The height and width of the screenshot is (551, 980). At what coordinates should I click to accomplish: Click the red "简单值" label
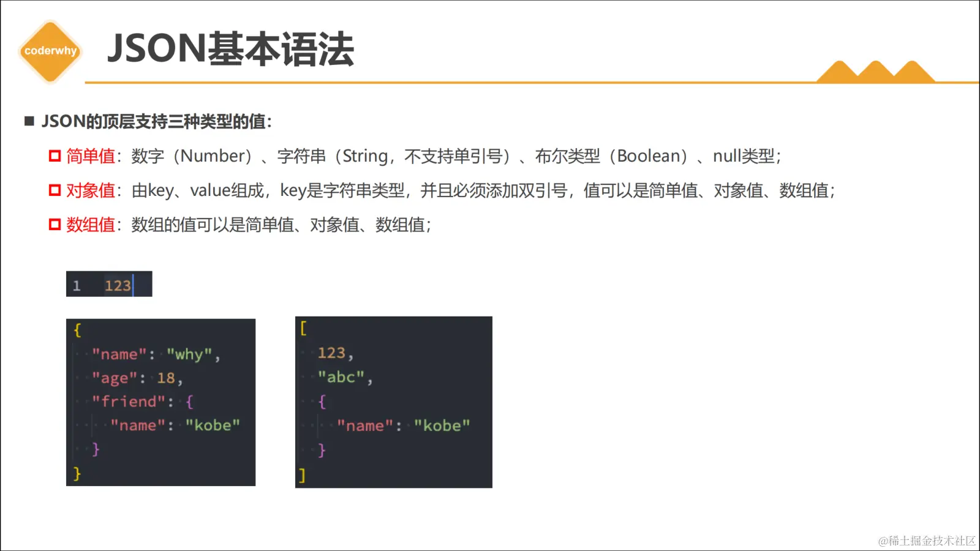tap(91, 156)
